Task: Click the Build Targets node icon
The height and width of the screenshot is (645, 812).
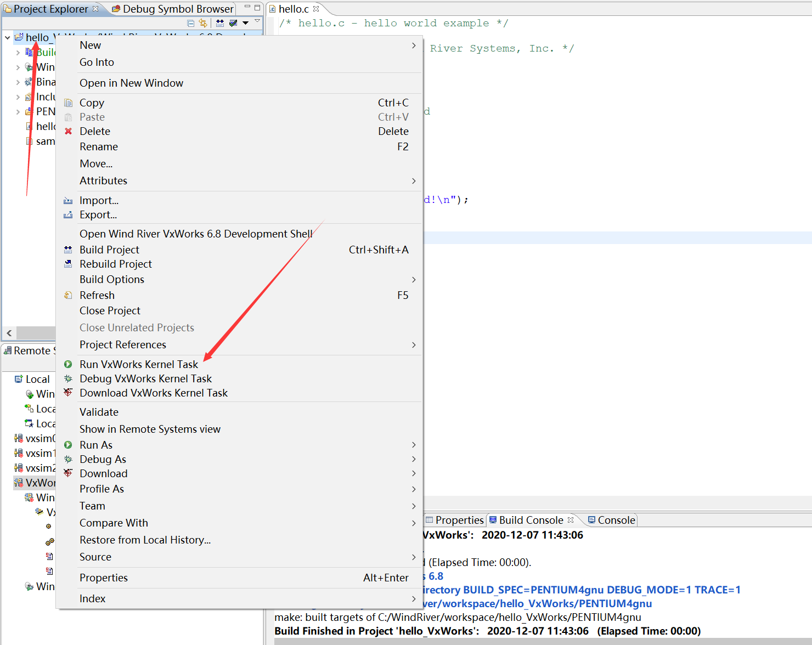Action: [30, 52]
